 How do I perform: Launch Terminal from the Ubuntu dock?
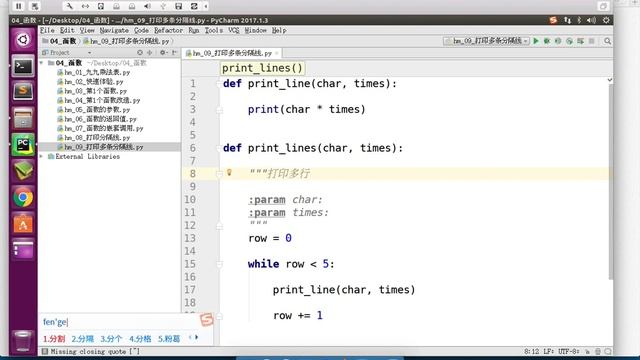[x=23, y=67]
